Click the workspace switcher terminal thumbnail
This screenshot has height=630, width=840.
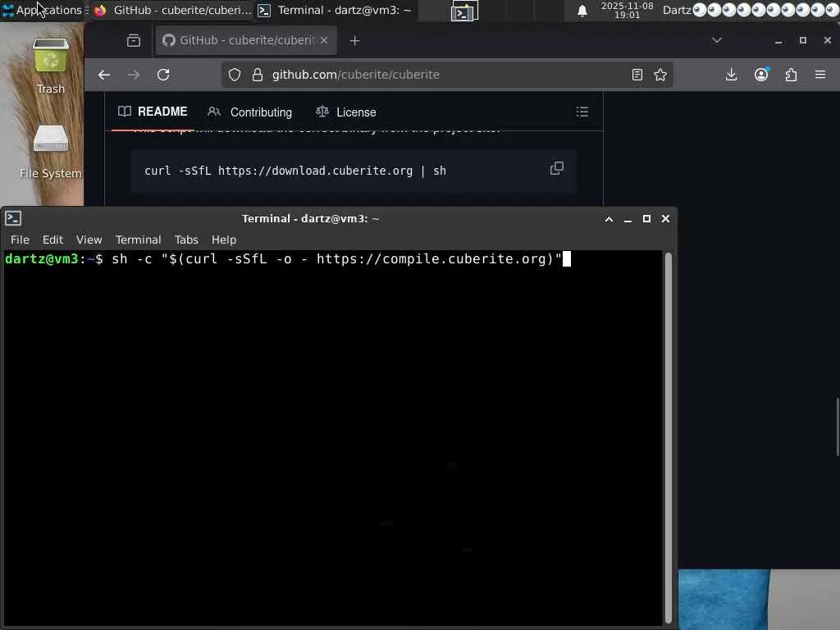[464, 11]
